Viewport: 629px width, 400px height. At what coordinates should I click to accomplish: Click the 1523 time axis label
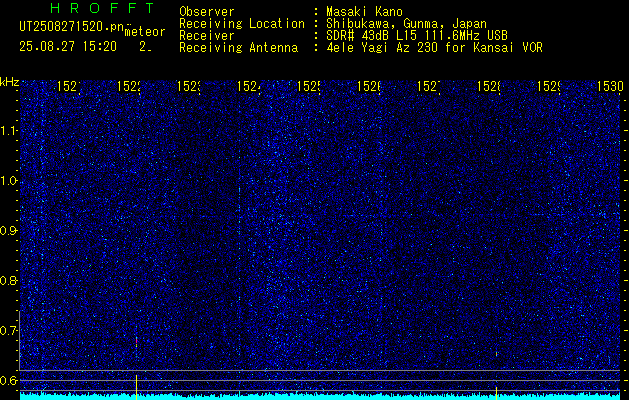pyautogui.click(x=189, y=86)
